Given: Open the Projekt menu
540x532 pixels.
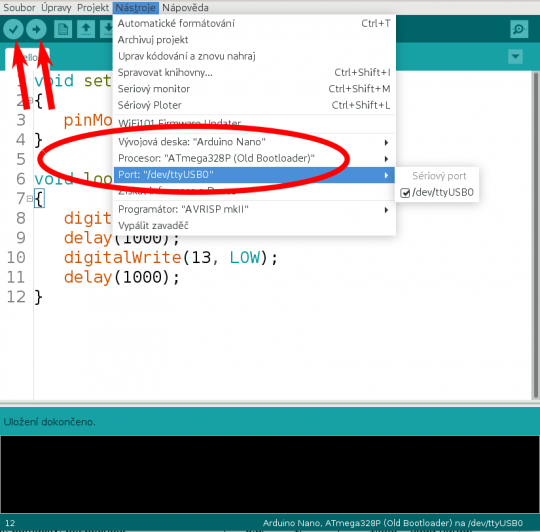Looking at the screenshot, I should click(93, 7).
